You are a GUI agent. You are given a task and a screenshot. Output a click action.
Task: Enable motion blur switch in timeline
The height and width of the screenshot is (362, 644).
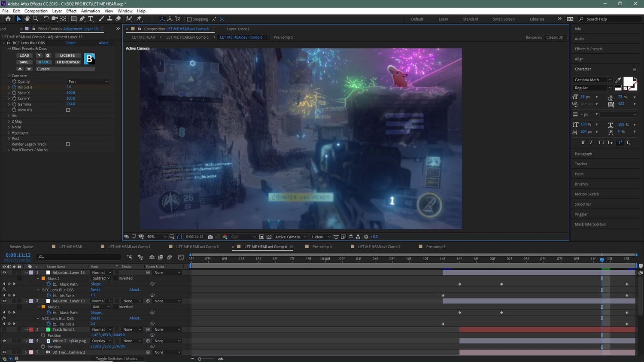[x=170, y=257]
